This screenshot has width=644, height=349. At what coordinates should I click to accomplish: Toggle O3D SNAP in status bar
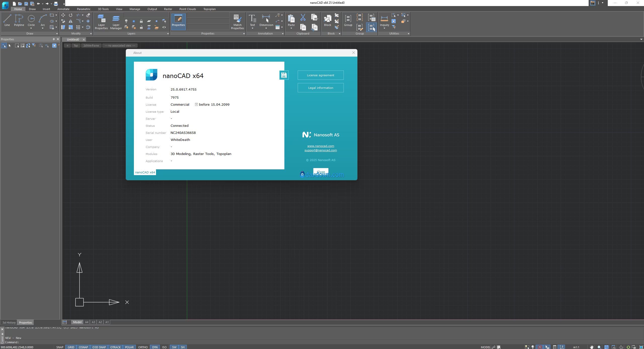click(99, 347)
